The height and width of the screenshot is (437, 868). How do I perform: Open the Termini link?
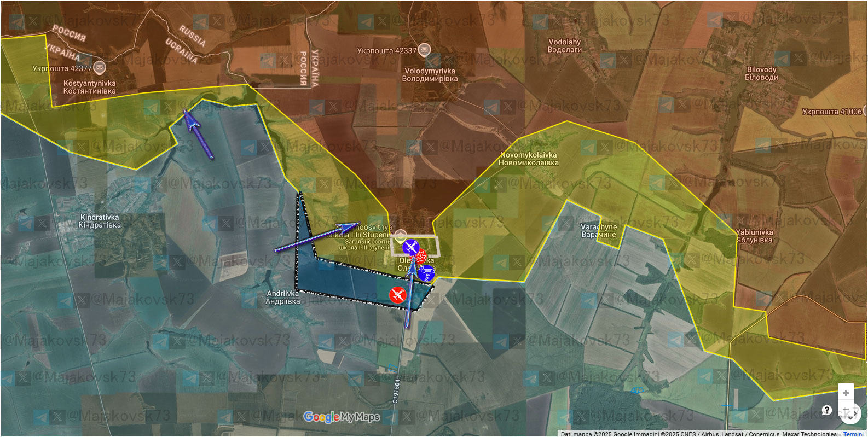click(x=853, y=434)
